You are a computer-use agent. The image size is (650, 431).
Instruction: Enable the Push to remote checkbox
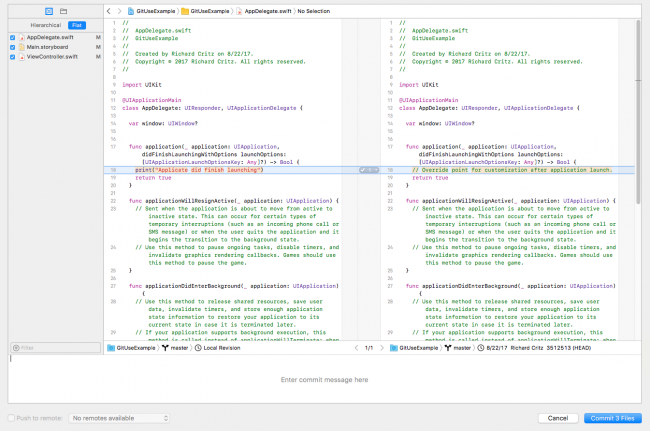pyautogui.click(x=12, y=418)
